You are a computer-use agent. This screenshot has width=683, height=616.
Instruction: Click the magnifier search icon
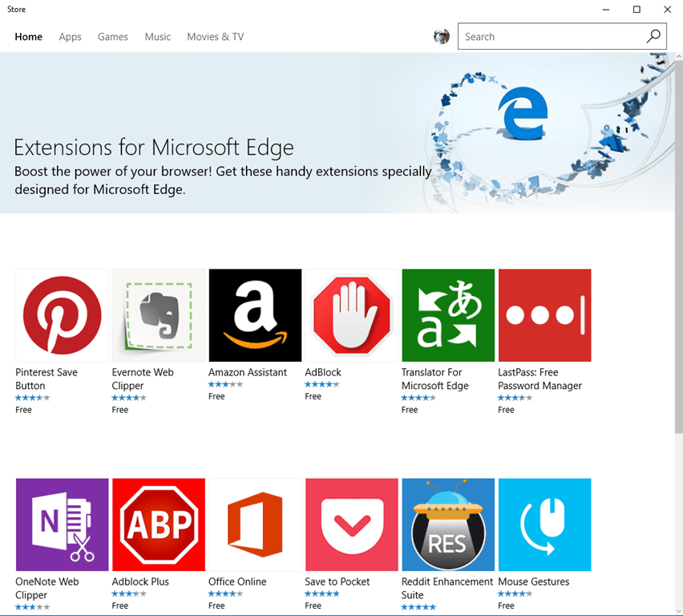tap(653, 36)
